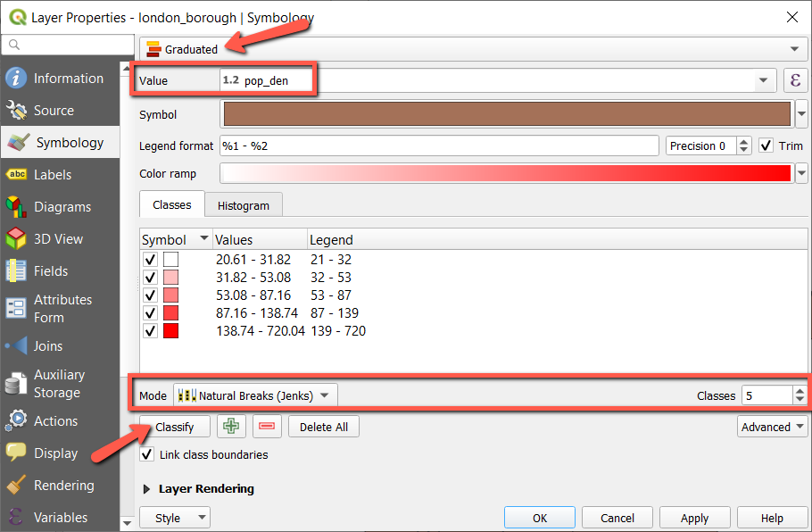Select the Classes tab
This screenshot has height=532, width=812.
point(172,204)
